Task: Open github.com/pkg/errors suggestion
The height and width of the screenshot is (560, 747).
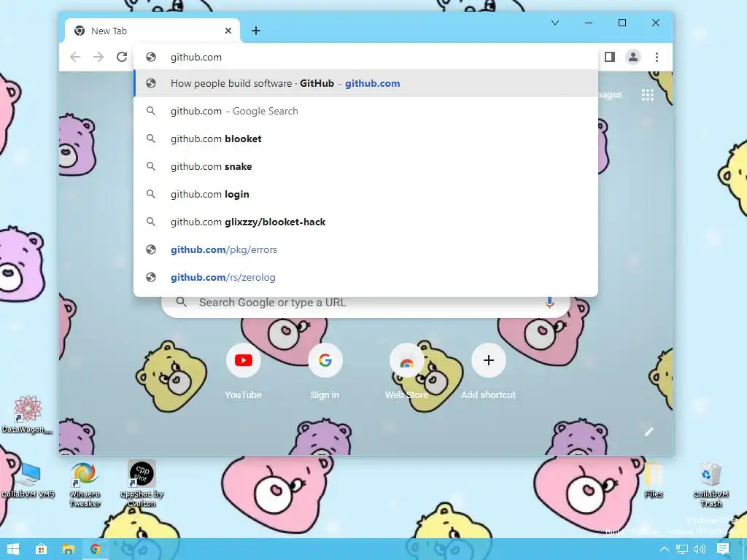Action: coord(365,249)
